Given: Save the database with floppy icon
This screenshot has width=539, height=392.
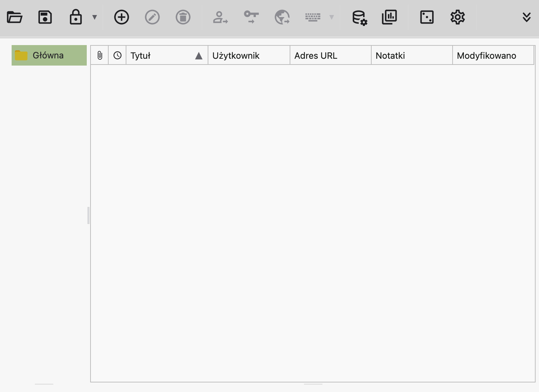Looking at the screenshot, I should point(45,17).
